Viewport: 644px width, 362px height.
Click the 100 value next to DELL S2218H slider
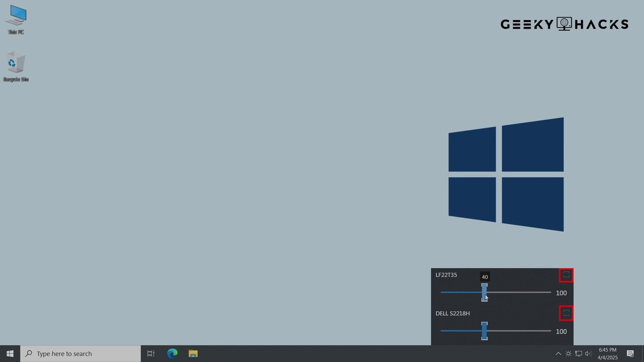(561, 331)
